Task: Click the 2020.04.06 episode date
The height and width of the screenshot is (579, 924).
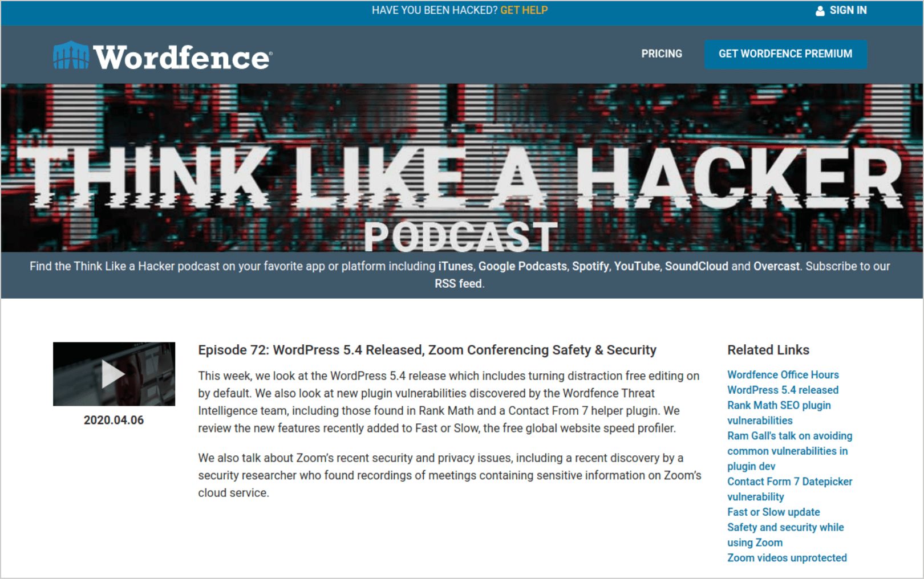Action: pyautogui.click(x=114, y=420)
